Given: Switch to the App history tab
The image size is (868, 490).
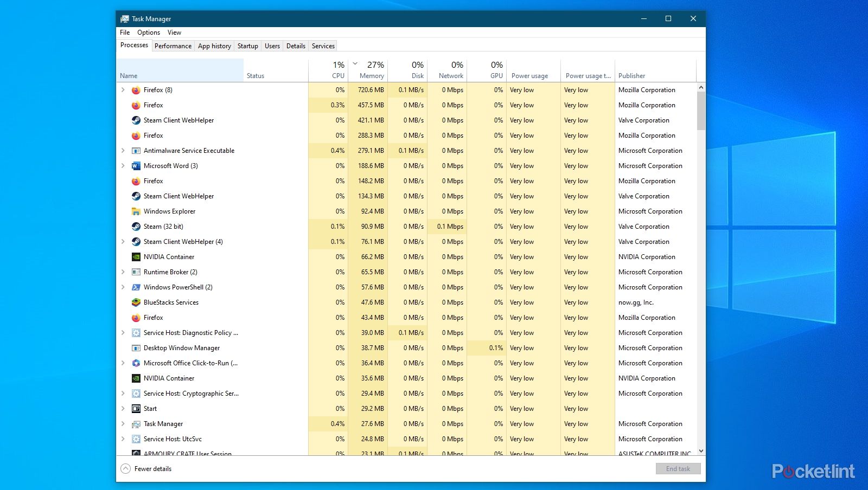Looking at the screenshot, I should (x=214, y=46).
